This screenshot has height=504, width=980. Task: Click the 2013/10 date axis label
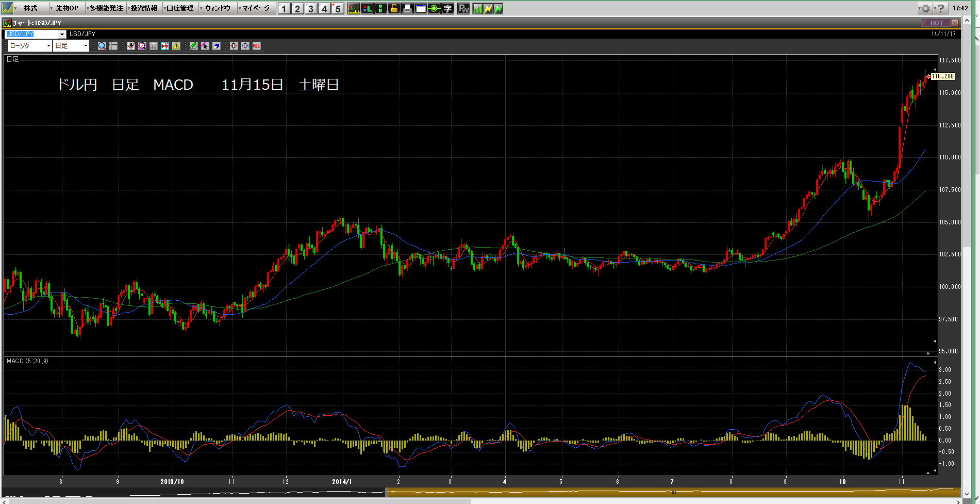tap(172, 482)
